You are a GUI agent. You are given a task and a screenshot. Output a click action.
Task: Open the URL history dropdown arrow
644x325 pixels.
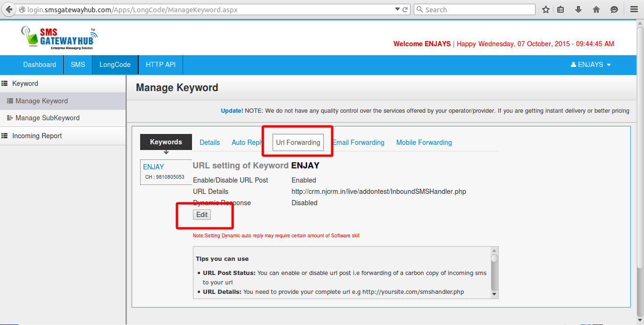(x=397, y=9)
